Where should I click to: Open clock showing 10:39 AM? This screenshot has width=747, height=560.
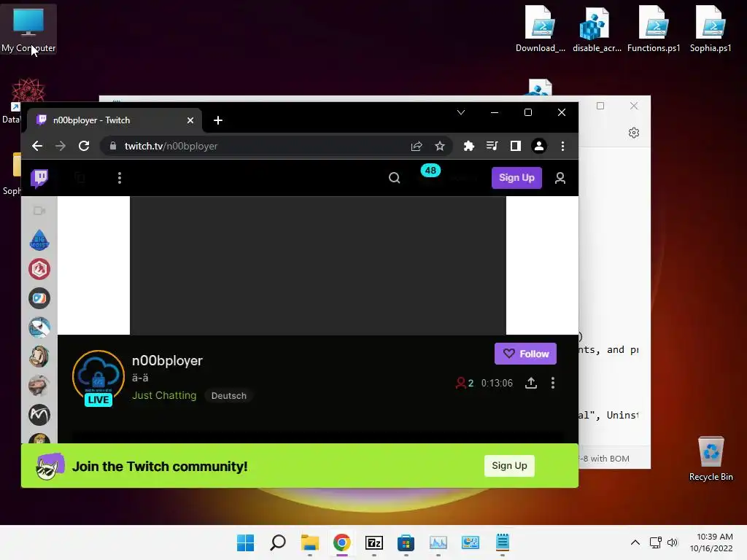711,542
